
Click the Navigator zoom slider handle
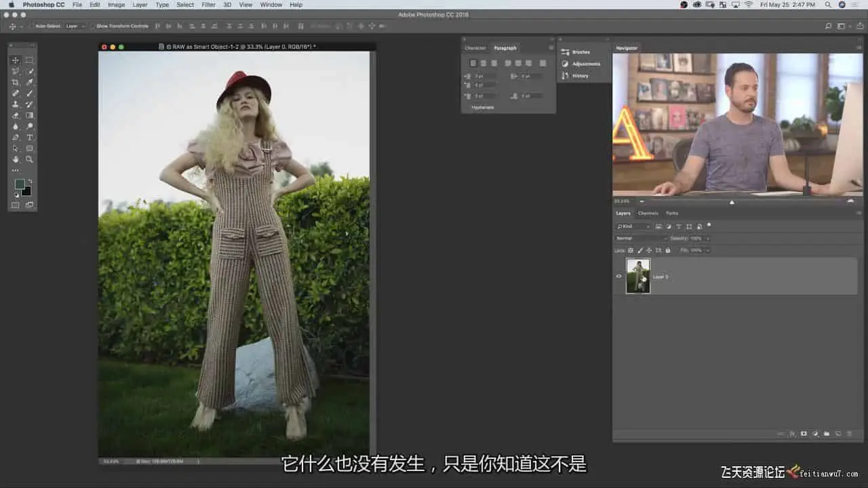tap(732, 201)
